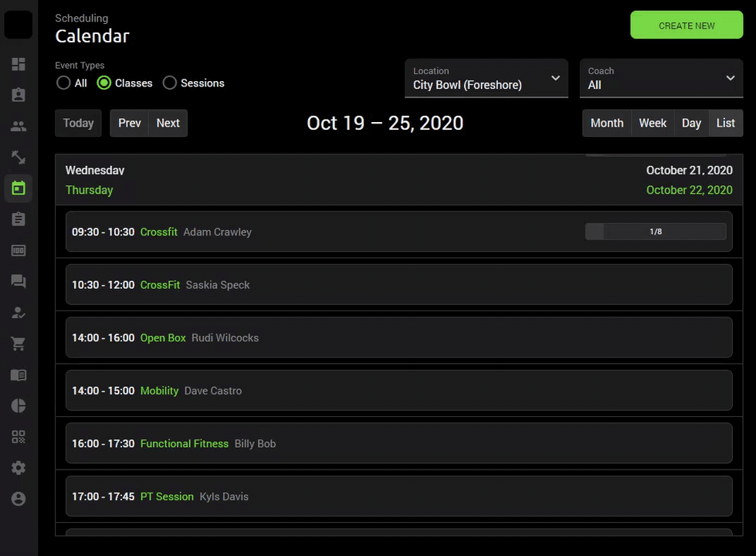Open the settings gear icon in sidebar
Image resolution: width=756 pixels, height=556 pixels.
pyautogui.click(x=19, y=468)
